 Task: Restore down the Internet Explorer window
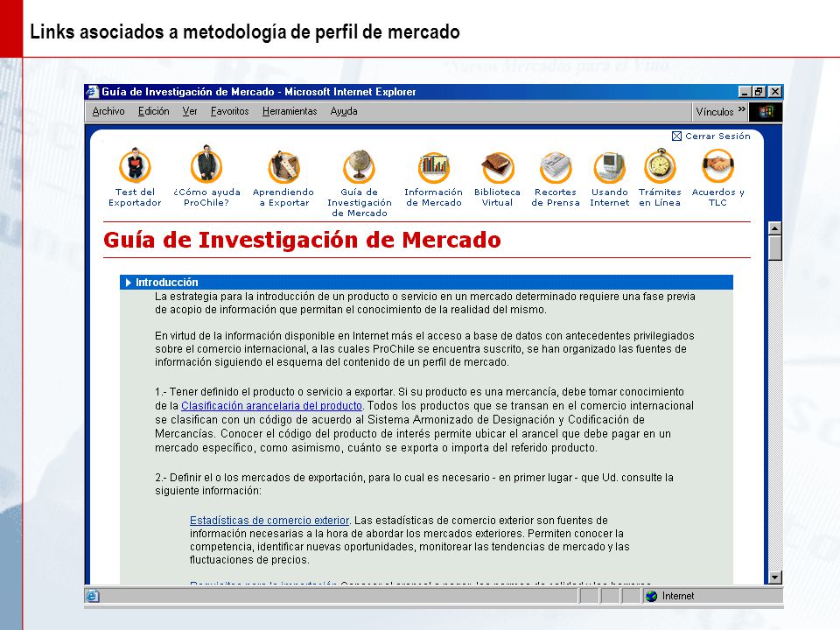759,92
